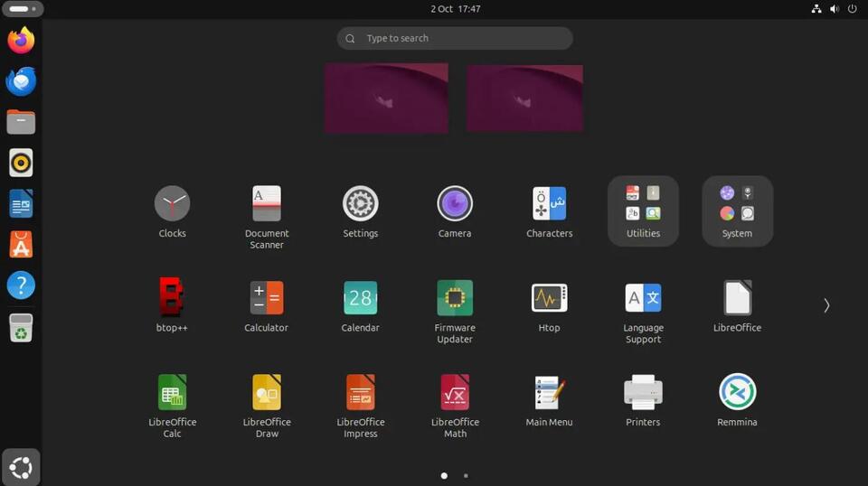Select the first workspace thumbnail
868x486 pixels.
(386, 98)
